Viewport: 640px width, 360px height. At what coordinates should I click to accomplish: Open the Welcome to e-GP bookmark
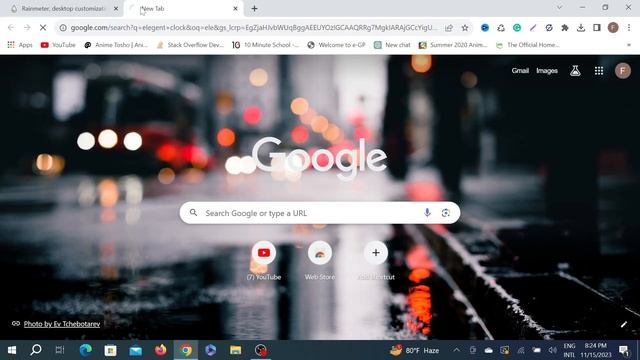336,45
